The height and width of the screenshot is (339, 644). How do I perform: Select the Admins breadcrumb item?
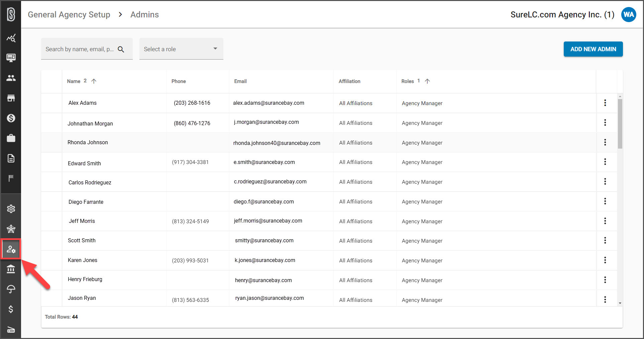click(144, 14)
